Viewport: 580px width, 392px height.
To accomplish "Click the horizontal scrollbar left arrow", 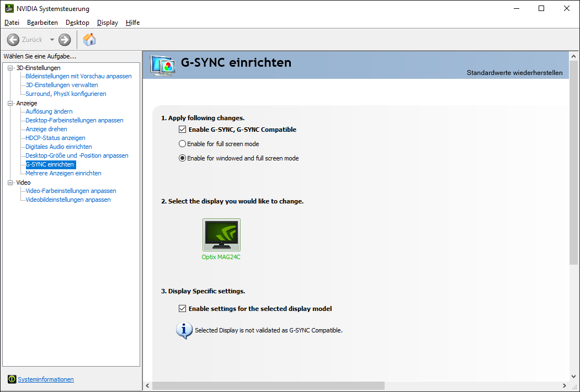I will (x=147, y=386).
